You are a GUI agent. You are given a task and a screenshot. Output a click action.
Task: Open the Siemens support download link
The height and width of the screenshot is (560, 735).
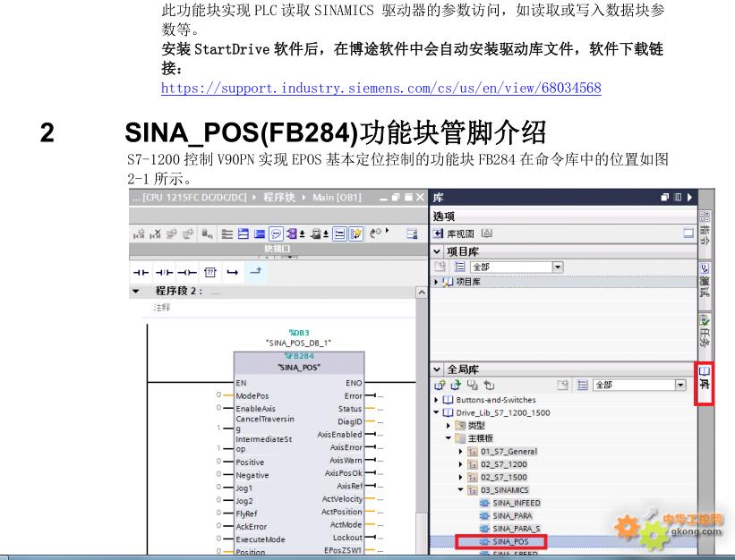[x=380, y=88]
